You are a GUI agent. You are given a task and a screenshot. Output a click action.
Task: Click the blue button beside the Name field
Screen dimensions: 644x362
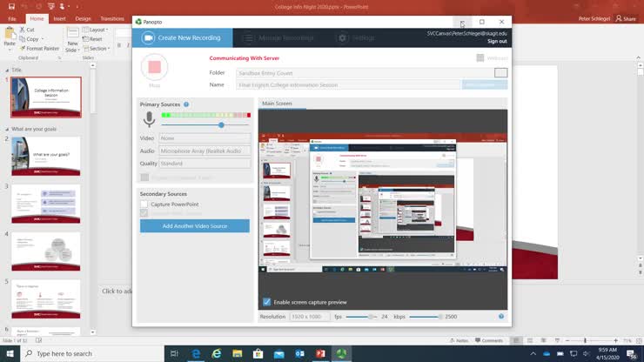[485, 84]
